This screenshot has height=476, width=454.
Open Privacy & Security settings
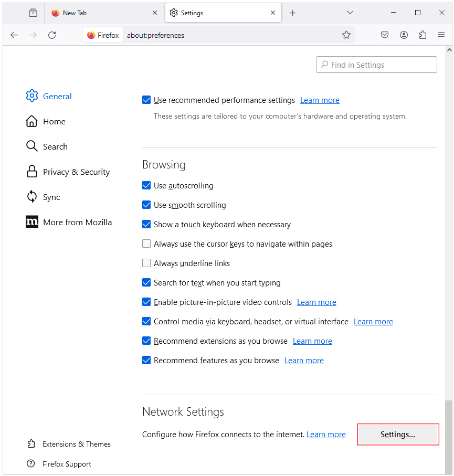[x=77, y=172]
